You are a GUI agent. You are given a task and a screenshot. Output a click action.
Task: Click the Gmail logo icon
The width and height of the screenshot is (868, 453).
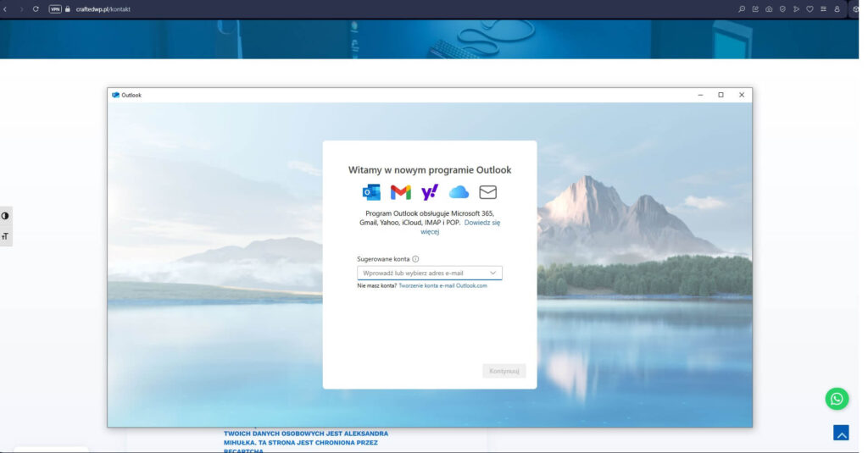pos(400,192)
